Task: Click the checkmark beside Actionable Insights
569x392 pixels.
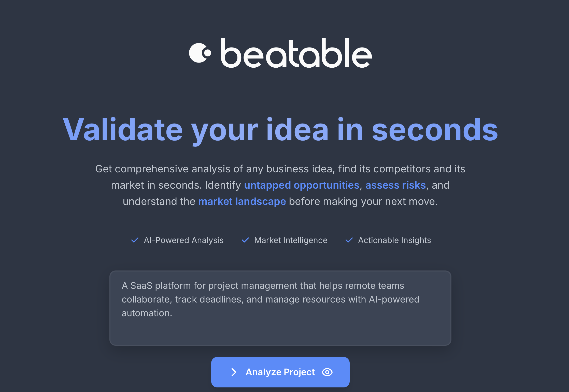Action: pyautogui.click(x=349, y=240)
